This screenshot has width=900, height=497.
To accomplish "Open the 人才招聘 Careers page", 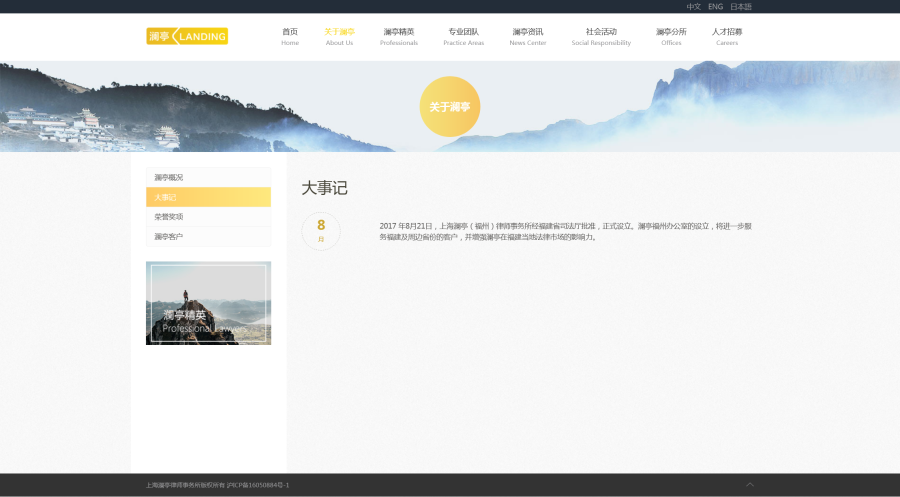I will pyautogui.click(x=727, y=36).
